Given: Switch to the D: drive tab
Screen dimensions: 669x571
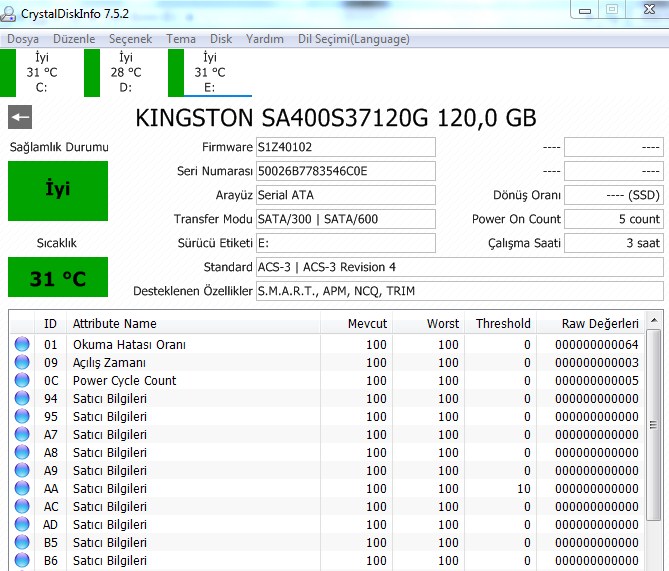Looking at the screenshot, I should [x=125, y=72].
